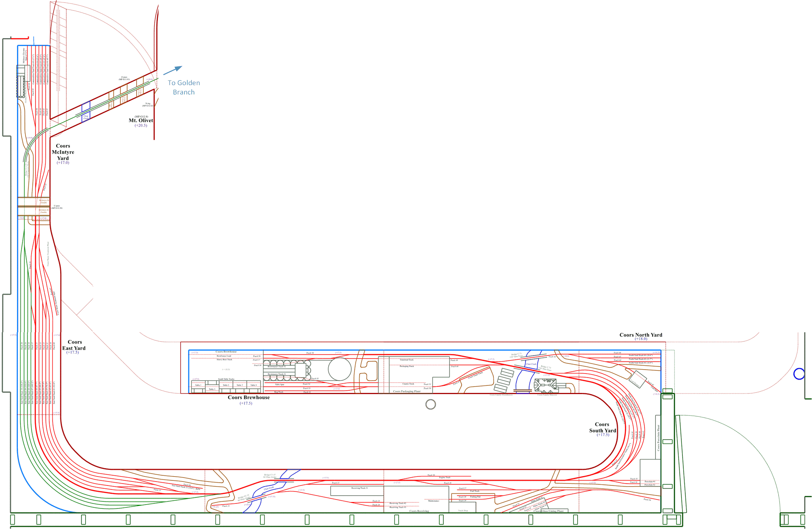Select the "Track 42" label
Image resolution: width=812 pixels, height=529 pixels.
click(552, 357)
